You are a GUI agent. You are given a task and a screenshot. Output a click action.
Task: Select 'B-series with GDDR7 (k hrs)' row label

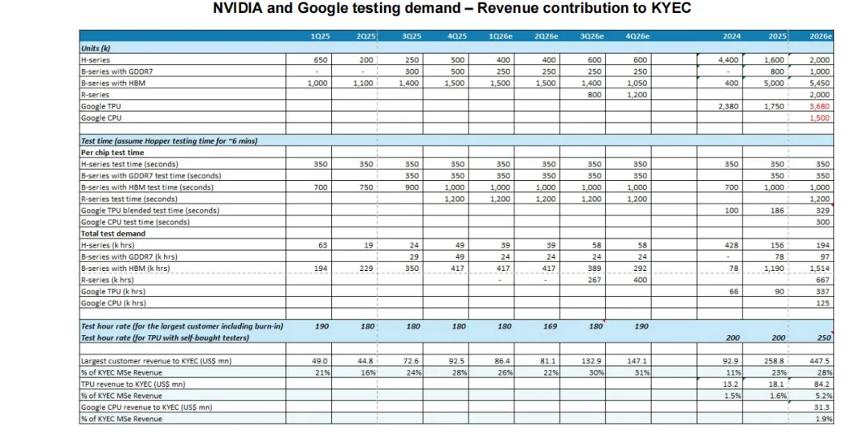click(129, 257)
